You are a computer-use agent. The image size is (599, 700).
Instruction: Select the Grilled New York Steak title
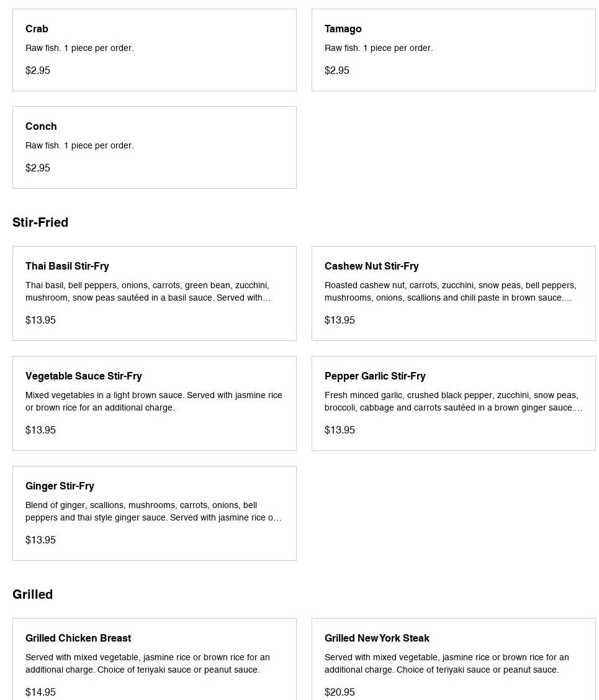[377, 639]
